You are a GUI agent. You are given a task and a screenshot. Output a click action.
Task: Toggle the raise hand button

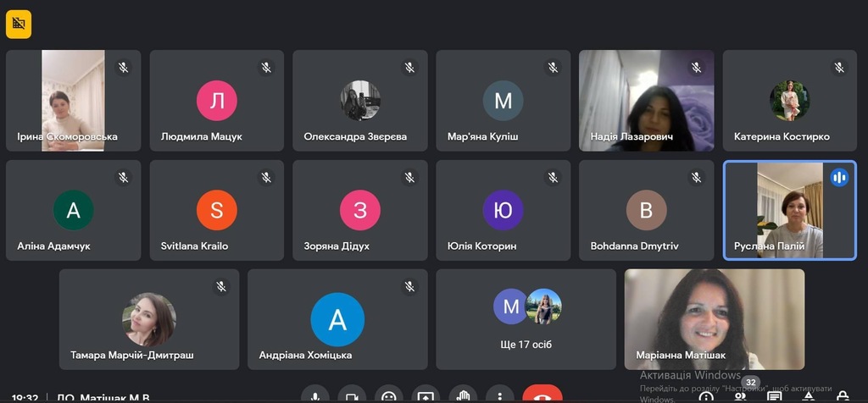[x=463, y=396]
